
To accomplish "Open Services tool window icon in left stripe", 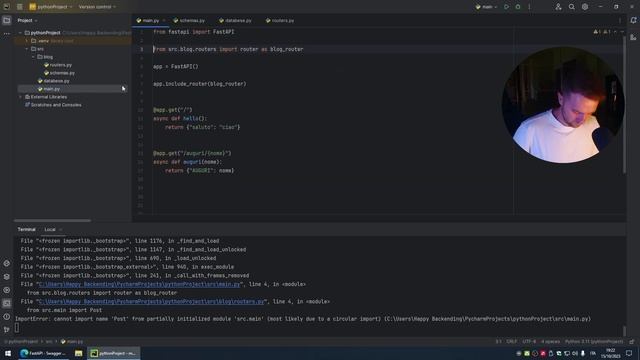I will [x=7, y=290].
